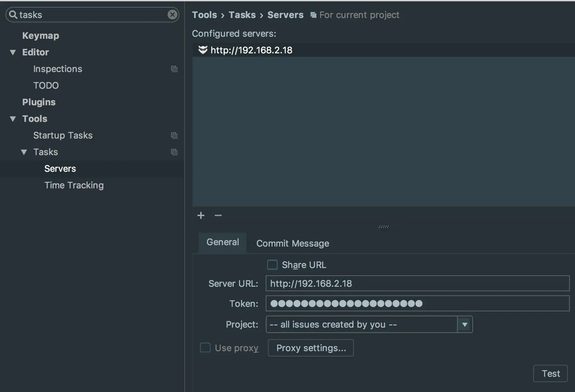Screen dimensions: 575x392
Task: Open the Project dropdown list
Action: pyautogui.click(x=465, y=324)
